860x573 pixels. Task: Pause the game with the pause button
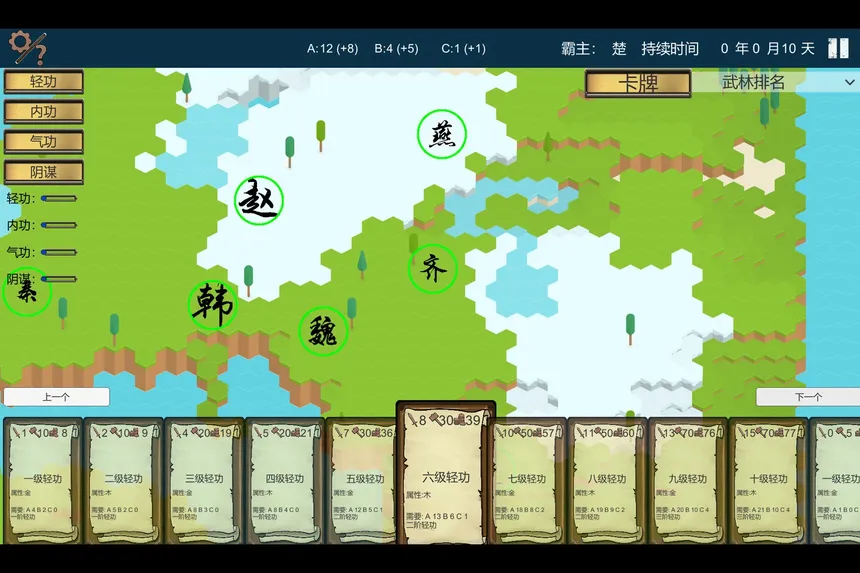point(838,48)
